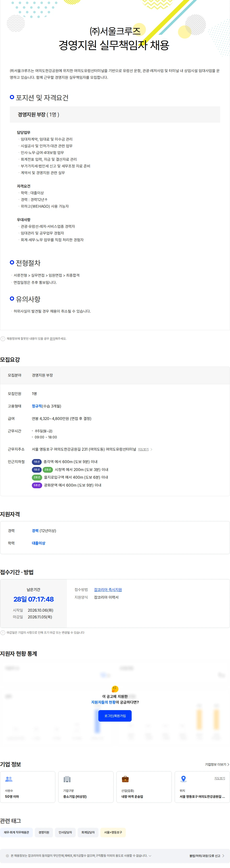
Task: Click the blue 경력 qualification link
Action: pyautogui.click(x=35, y=531)
